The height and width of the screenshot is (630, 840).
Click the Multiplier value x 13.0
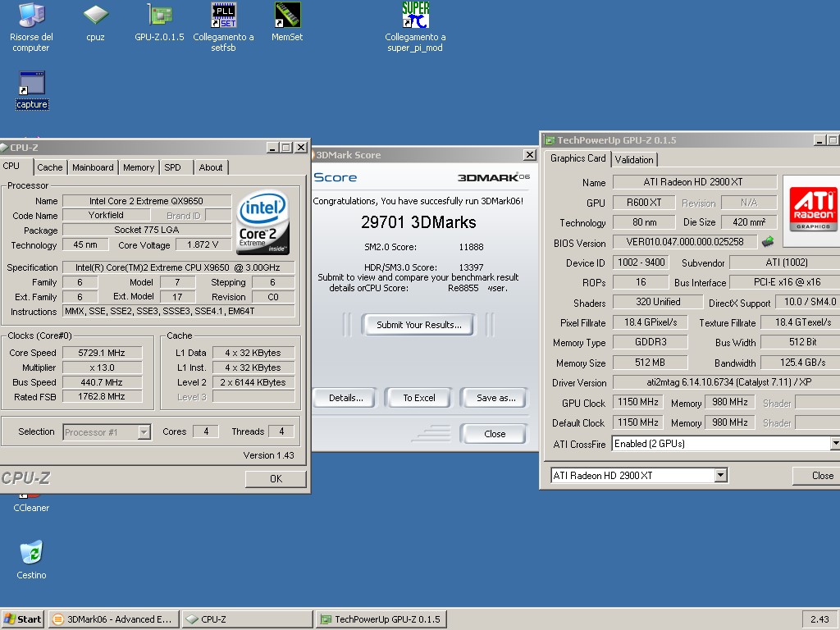(102, 367)
